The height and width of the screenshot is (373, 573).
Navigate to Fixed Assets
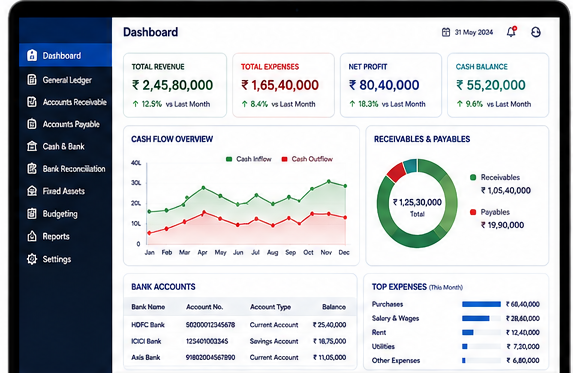click(x=64, y=191)
